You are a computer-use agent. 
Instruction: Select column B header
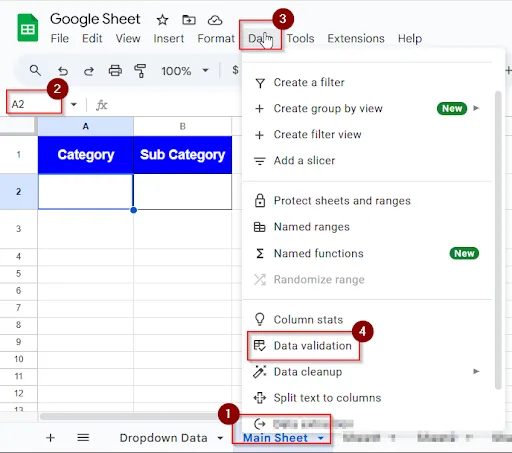coord(182,126)
